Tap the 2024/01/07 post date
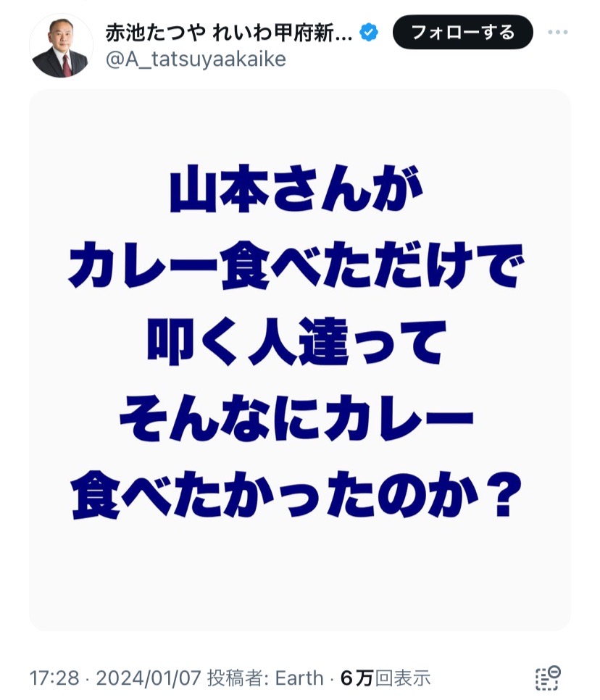Screen dimensions: 600x700 pos(149,678)
